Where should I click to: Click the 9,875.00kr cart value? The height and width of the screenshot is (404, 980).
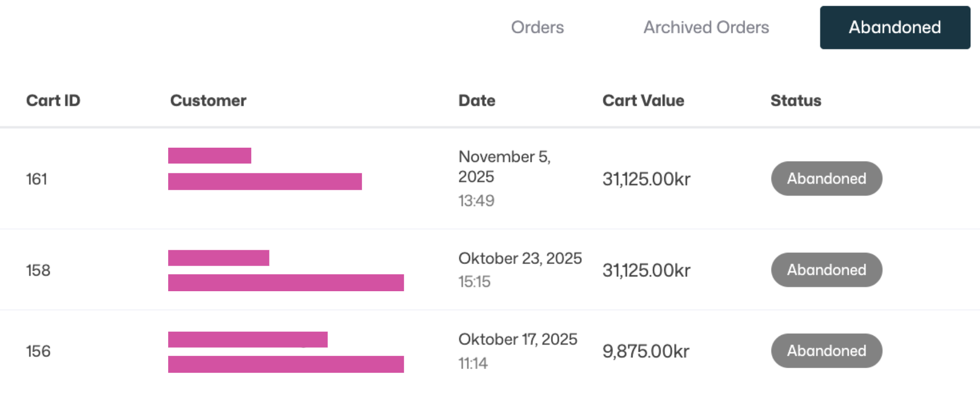645,351
